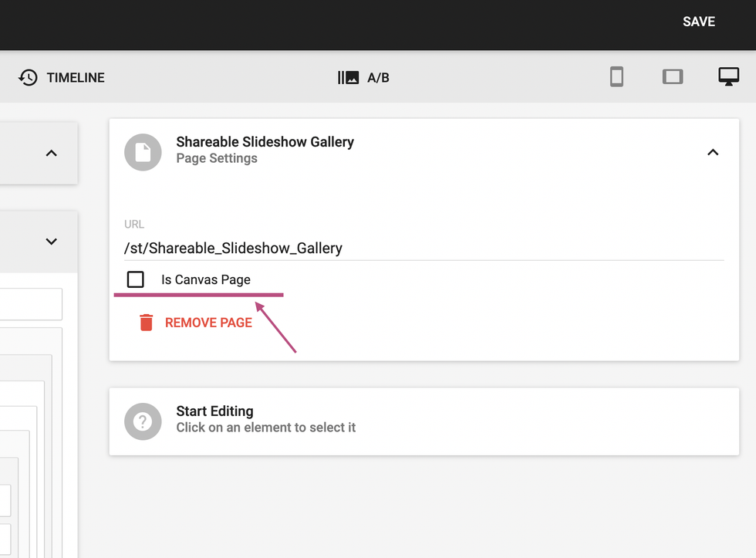Image resolution: width=756 pixels, height=558 pixels.
Task: Click the "Is Canvas Page" label text
Action: pos(205,279)
